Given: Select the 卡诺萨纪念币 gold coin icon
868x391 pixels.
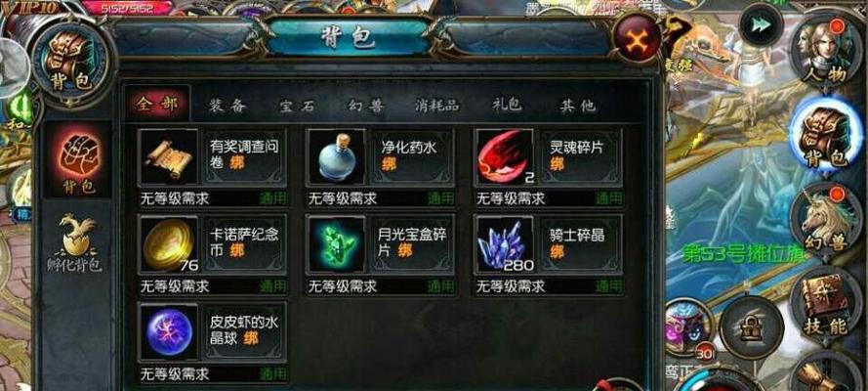Looking at the screenshot, I should pyautogui.click(x=168, y=244).
